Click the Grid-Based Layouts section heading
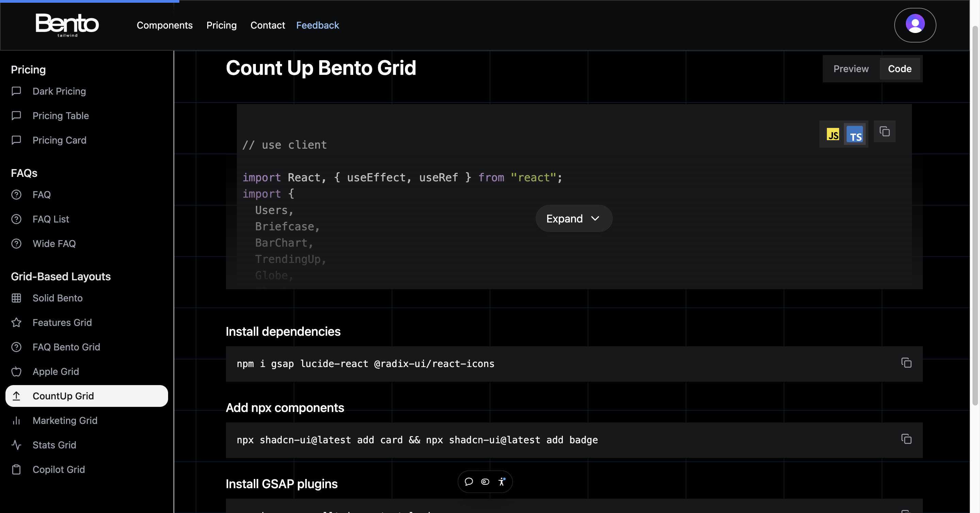Viewport: 980px width, 513px height. (61, 277)
